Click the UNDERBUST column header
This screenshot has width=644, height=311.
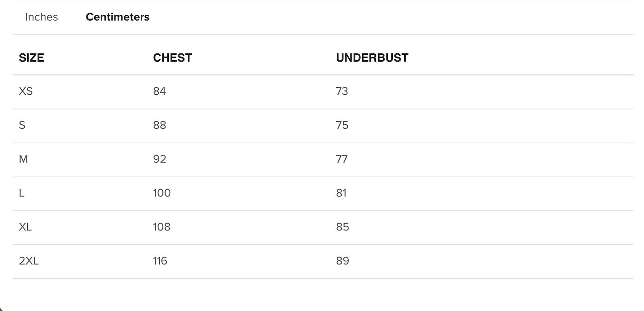point(372,58)
